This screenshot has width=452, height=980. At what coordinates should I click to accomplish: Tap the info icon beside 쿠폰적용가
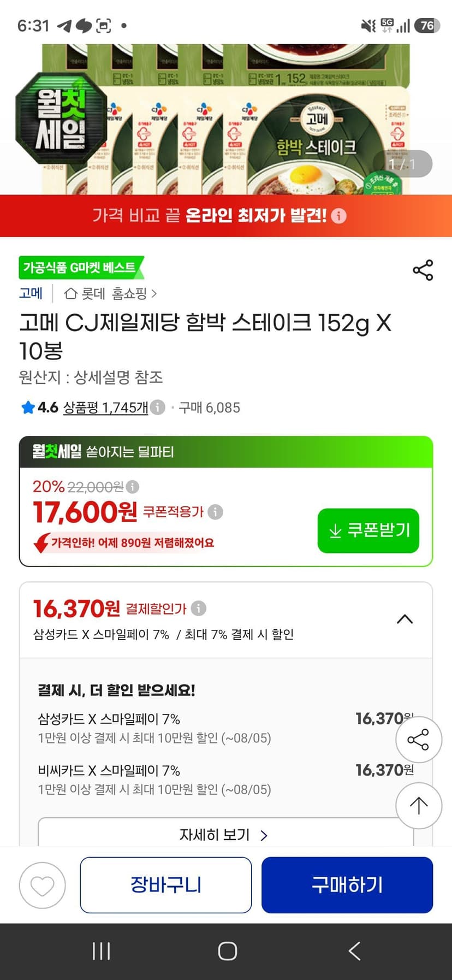point(216,512)
